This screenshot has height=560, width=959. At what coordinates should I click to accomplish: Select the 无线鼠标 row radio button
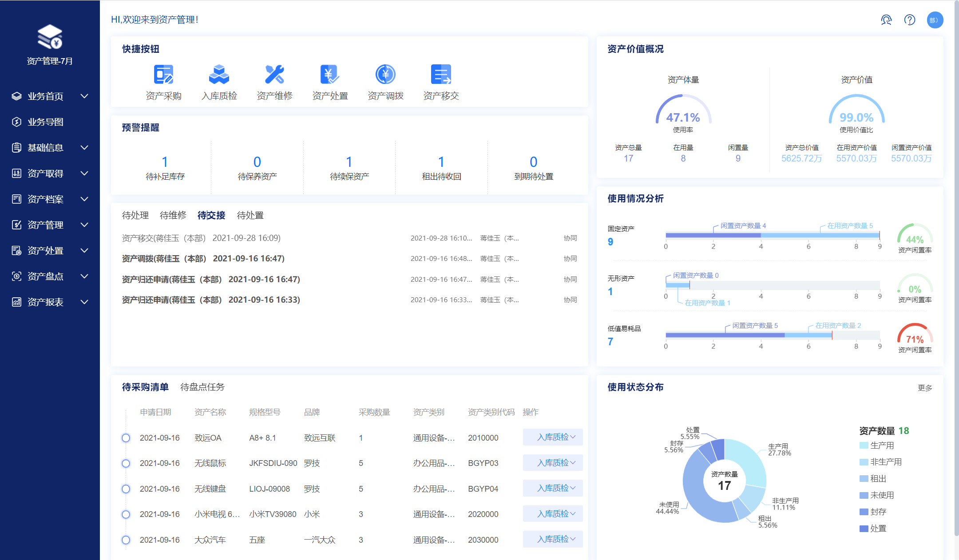click(126, 463)
